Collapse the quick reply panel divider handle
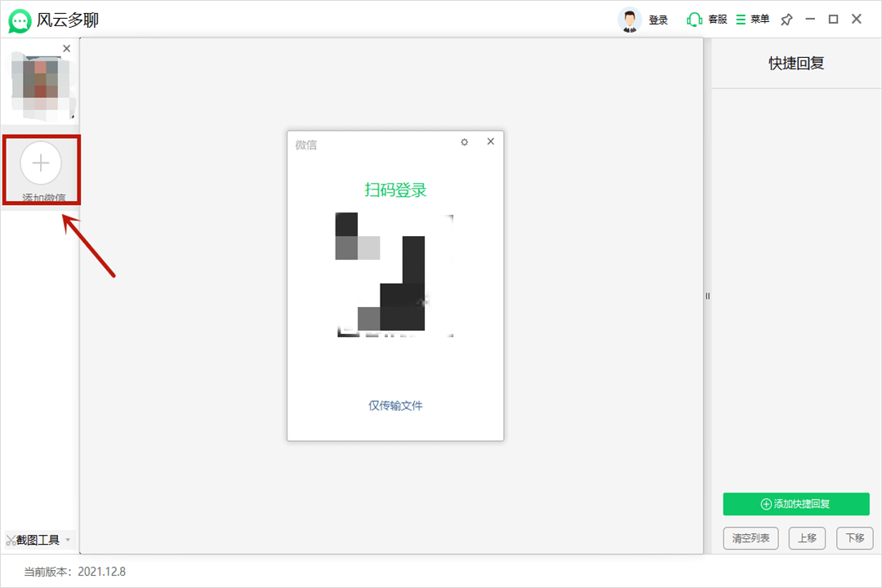 707,296
